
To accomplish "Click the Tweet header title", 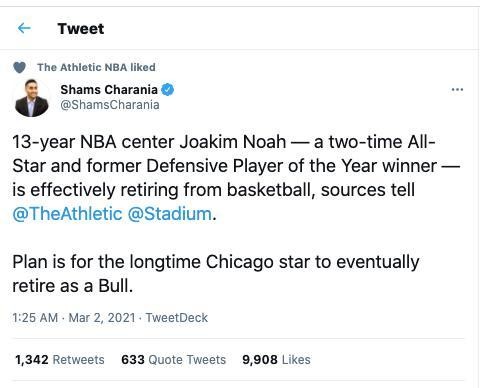I will pyautogui.click(x=81, y=29).
